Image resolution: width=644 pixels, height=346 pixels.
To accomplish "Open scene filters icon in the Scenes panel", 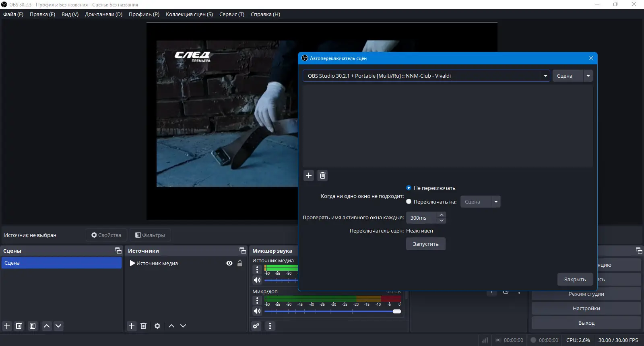I will point(33,326).
